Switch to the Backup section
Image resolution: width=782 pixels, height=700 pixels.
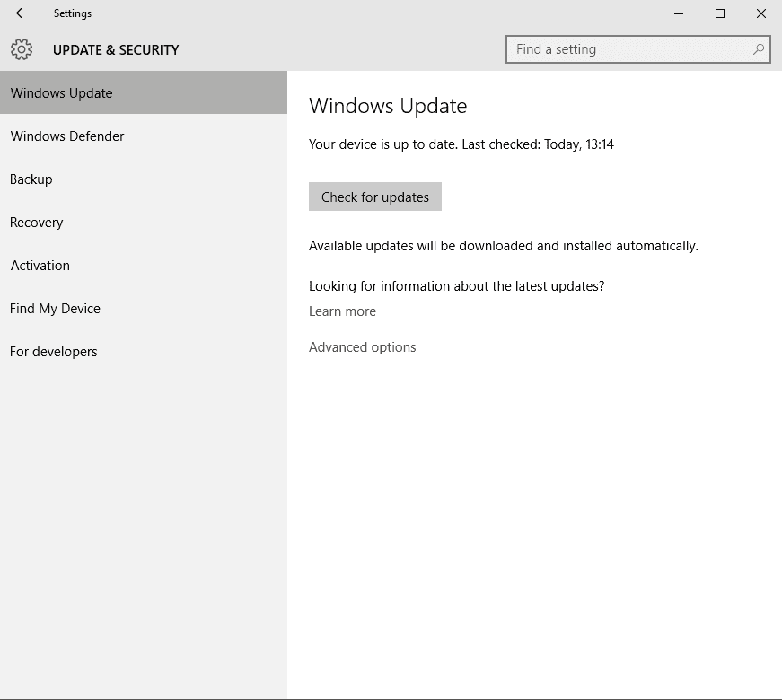pos(31,179)
